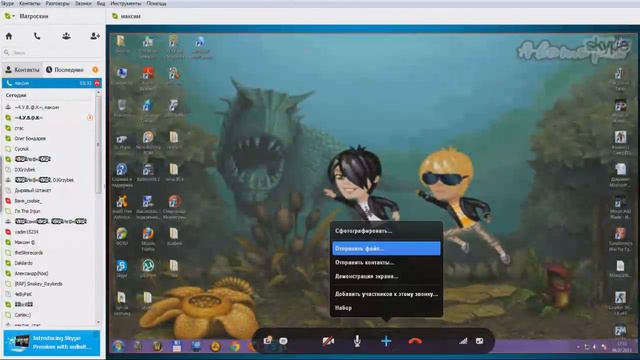Viewport: 640px width, 360px height.
Task: Open the contact Bane_codsie_
Action: pyautogui.click(x=49, y=201)
